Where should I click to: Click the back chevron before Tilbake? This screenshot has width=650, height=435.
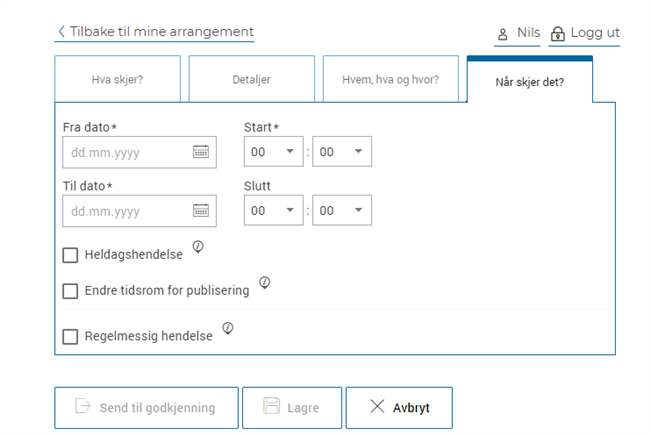(x=61, y=32)
